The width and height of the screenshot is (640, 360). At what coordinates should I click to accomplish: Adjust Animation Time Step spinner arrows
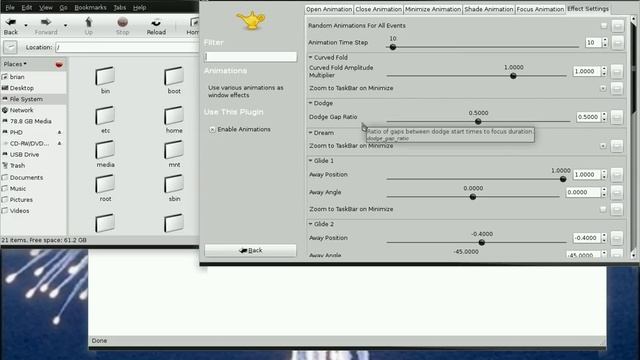tap(605, 42)
